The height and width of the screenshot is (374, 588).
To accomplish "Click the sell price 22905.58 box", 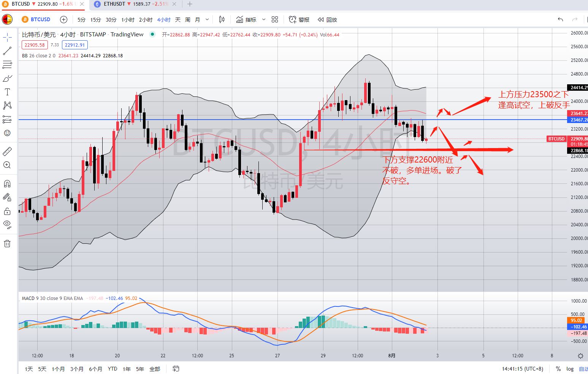I will (34, 45).
